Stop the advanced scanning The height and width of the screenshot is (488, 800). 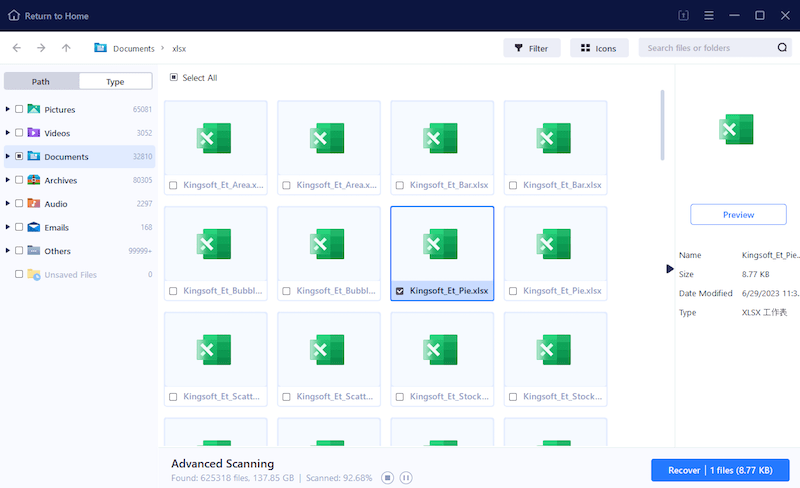(x=388, y=478)
